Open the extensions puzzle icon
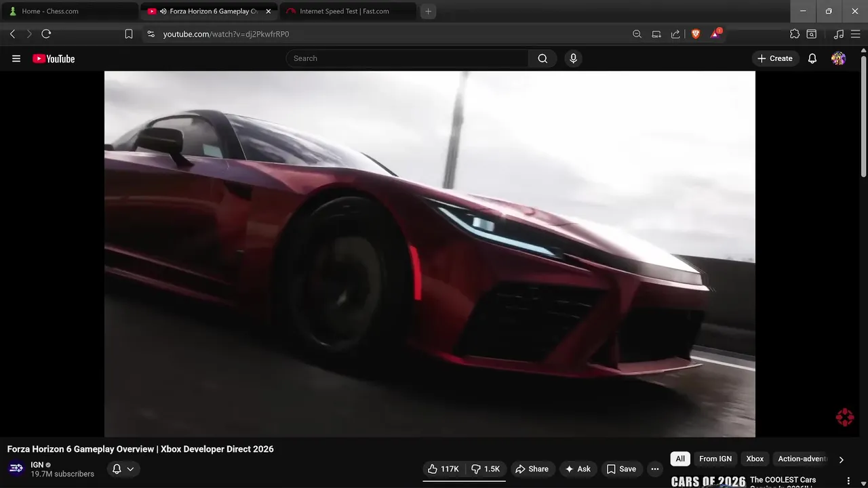 pos(795,34)
